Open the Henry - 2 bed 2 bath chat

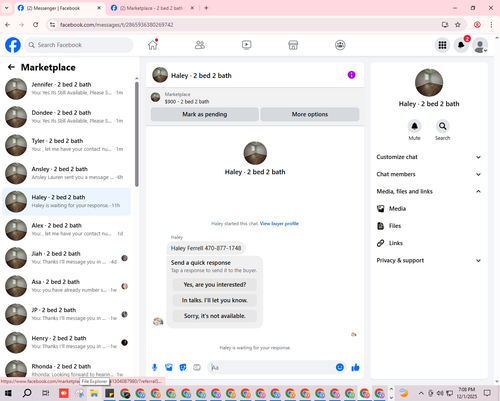click(x=66, y=342)
